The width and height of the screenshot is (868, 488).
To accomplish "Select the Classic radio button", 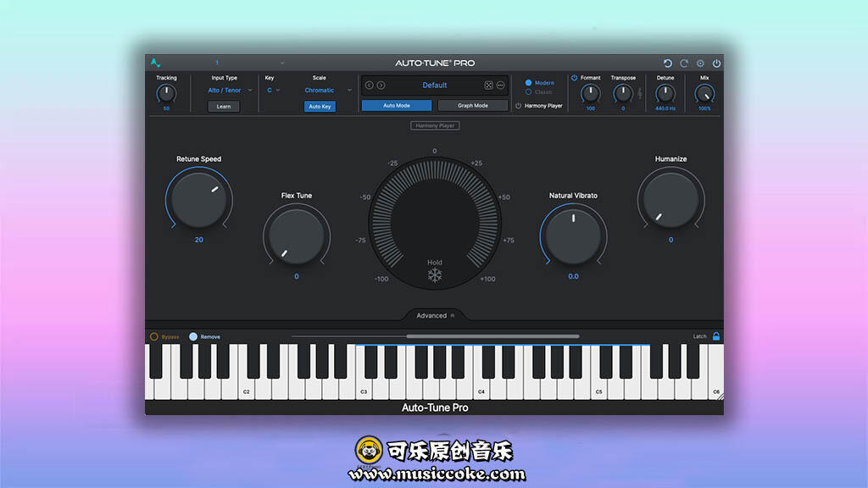I will pos(528,91).
